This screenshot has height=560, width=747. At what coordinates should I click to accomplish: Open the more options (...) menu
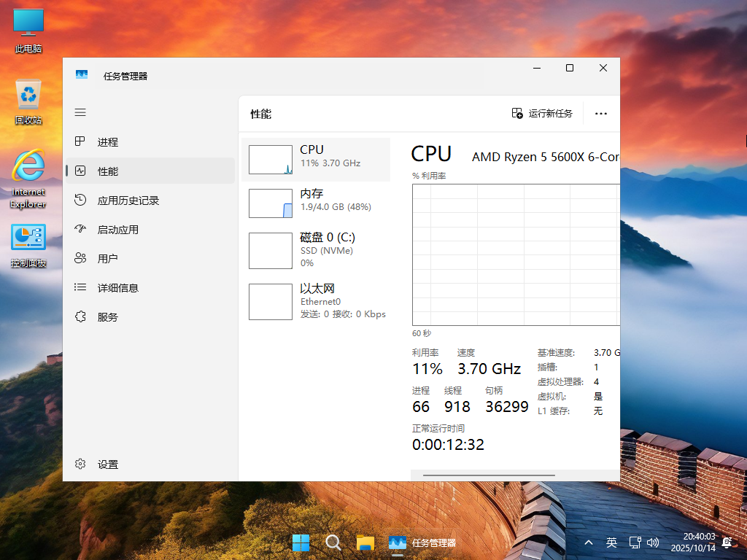[x=601, y=113]
